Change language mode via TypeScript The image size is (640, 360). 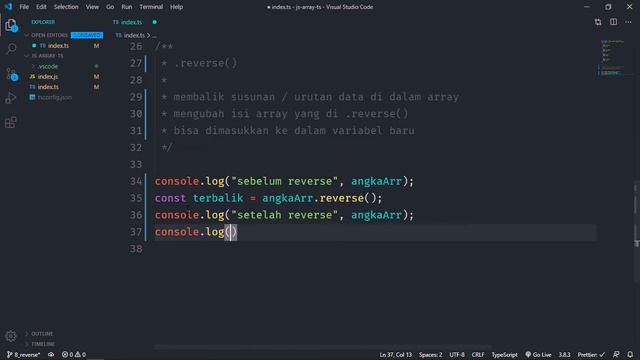point(504,355)
